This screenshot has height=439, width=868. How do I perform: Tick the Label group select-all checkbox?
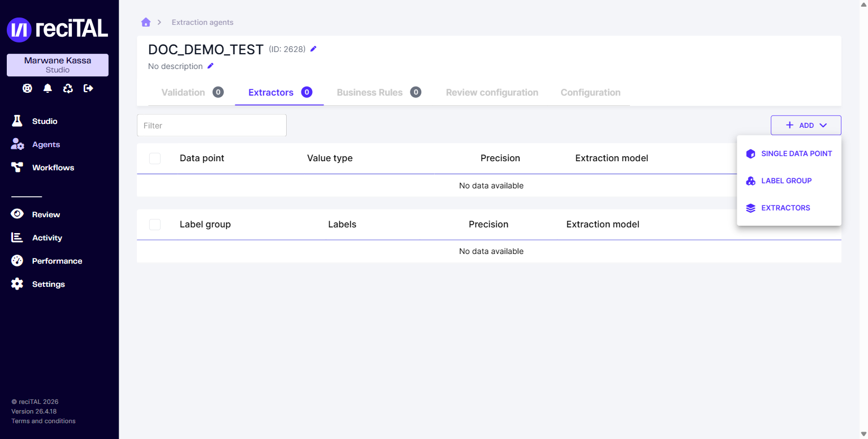(x=155, y=225)
